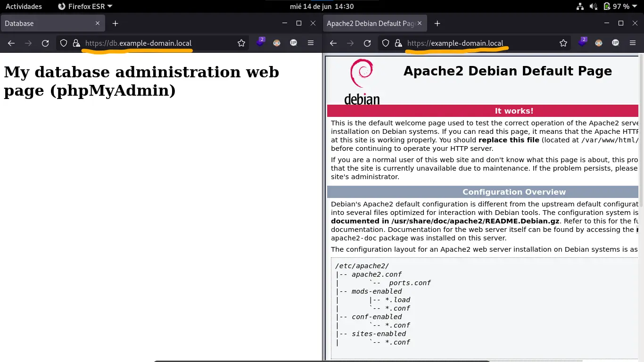Viewport: 644px width, 362px height.
Task: Open the Firefox ESR application menu
Action: pyautogui.click(x=85, y=7)
